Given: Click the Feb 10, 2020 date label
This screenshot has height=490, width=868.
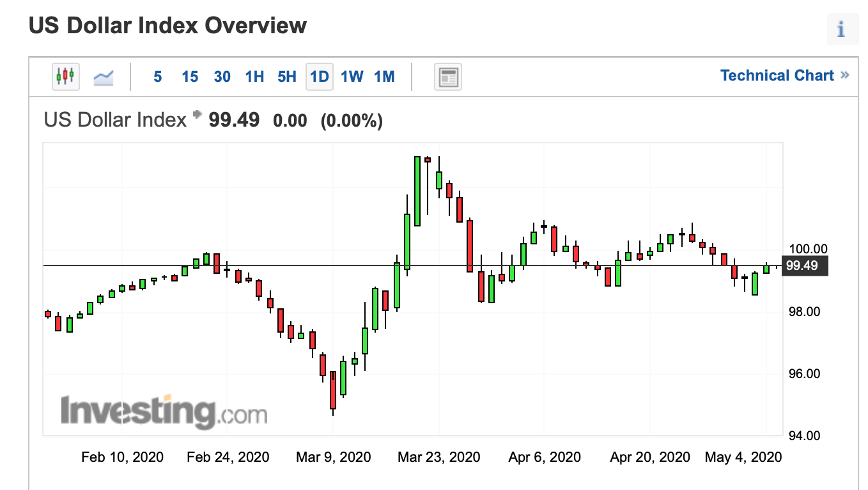Looking at the screenshot, I should tap(123, 457).
